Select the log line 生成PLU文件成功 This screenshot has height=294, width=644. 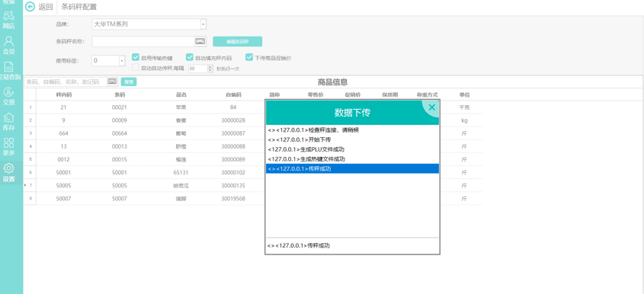point(352,149)
